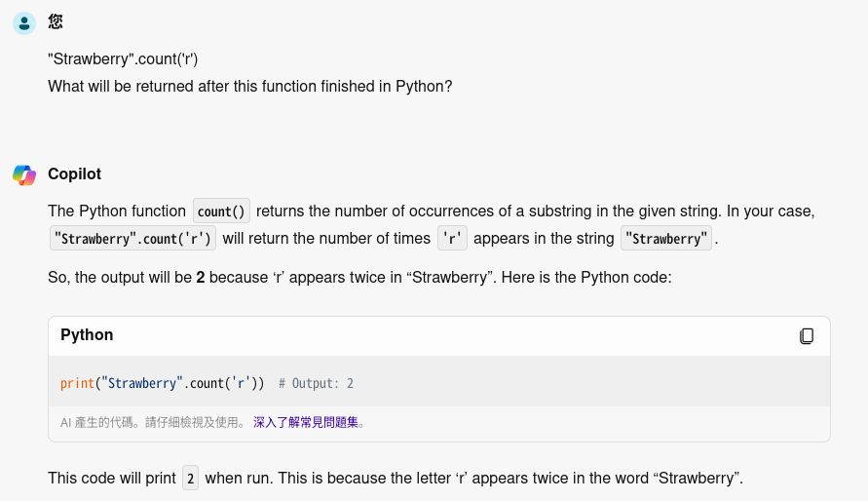Viewport: 868px width, 501px height.
Task: Click the print statement in code block
Action: coord(162,384)
